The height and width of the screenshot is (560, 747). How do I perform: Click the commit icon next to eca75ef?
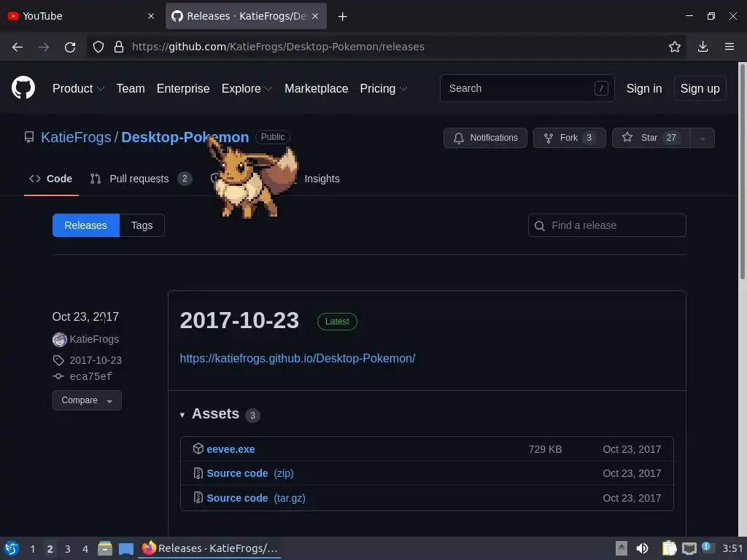pos(58,376)
